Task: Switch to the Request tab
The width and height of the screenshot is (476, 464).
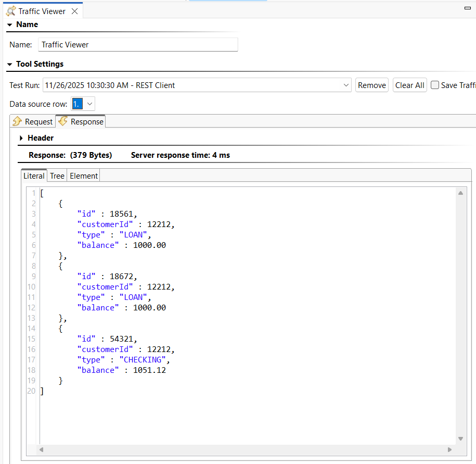Action: coord(33,121)
